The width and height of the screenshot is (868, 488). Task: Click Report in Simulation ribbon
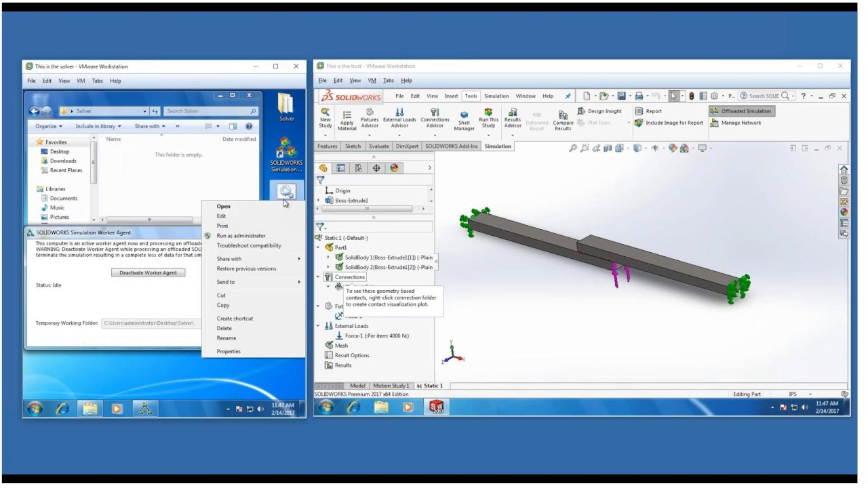point(648,111)
